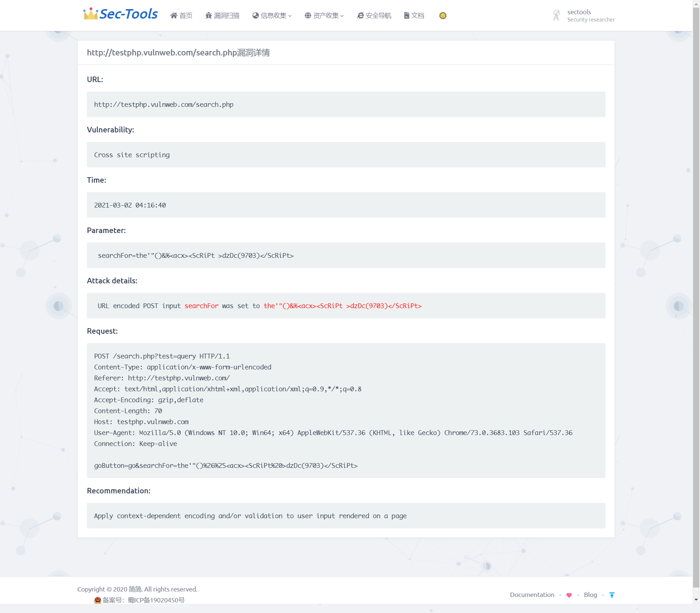Image resolution: width=700 pixels, height=613 pixels.
Task: Click the gear icon in the navbar
Action: click(x=443, y=15)
